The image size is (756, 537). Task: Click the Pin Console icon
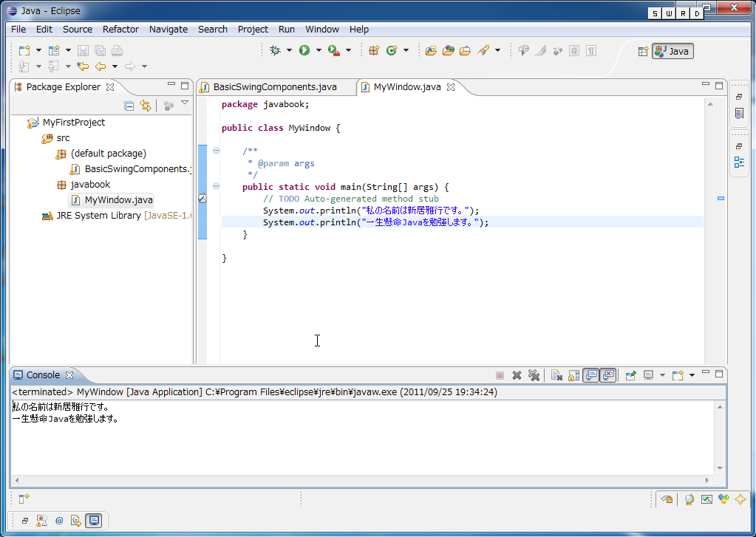click(630, 375)
